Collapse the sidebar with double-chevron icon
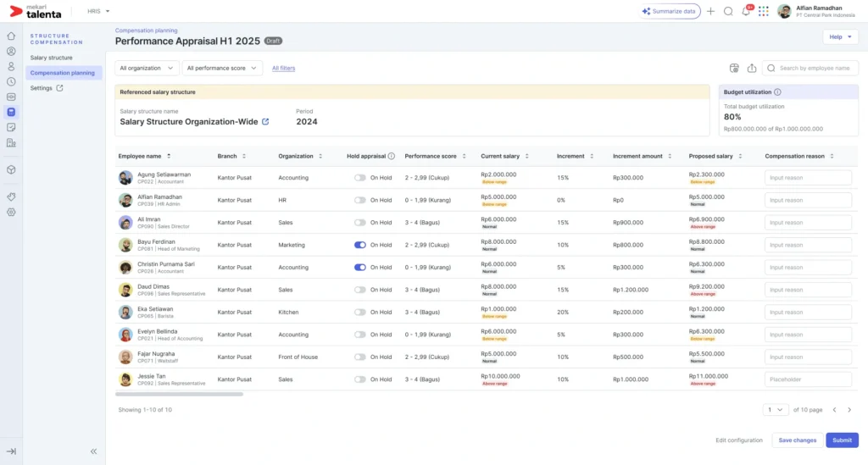Viewport: 868px width, 465px height. [x=93, y=451]
